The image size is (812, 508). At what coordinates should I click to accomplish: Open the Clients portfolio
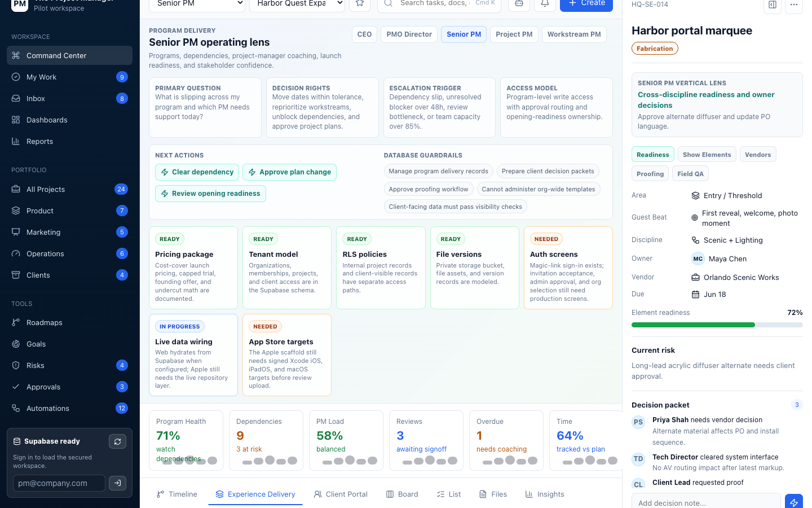point(69,275)
